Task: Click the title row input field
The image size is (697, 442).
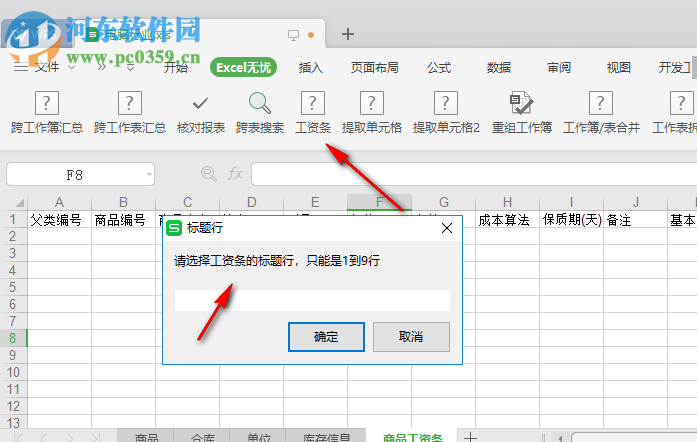Action: (x=312, y=301)
